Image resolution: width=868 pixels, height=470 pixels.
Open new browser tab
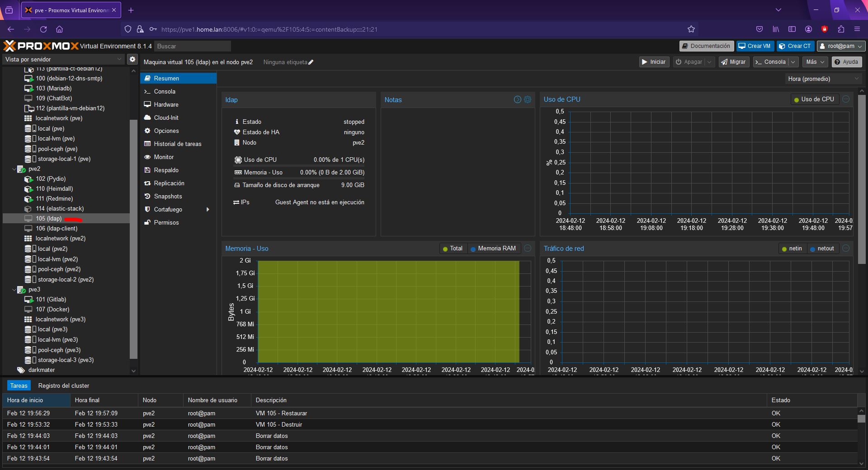(131, 10)
